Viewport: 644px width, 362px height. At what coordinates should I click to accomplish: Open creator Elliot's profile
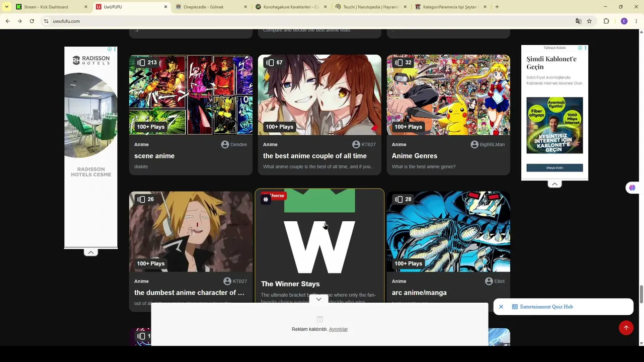point(495,281)
